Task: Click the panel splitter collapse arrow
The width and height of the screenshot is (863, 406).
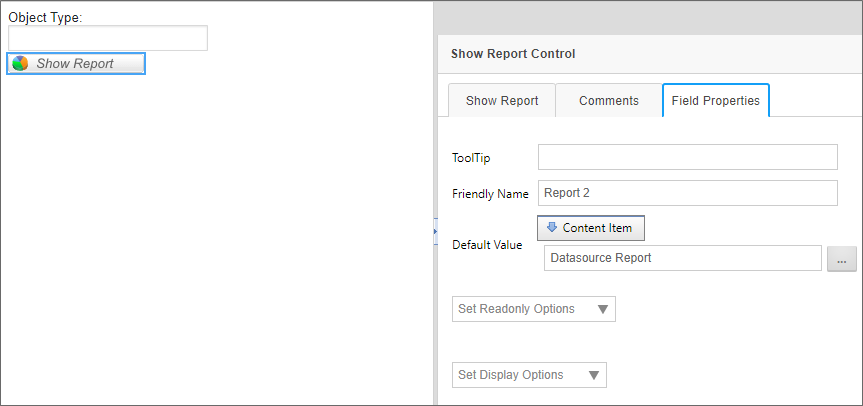Action: pyautogui.click(x=435, y=231)
